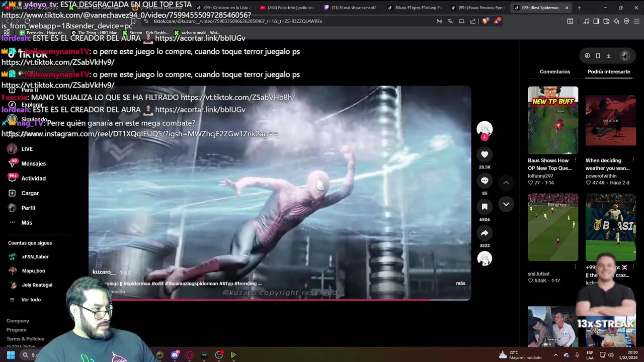Seek using the red video progress bar

(x=280, y=300)
